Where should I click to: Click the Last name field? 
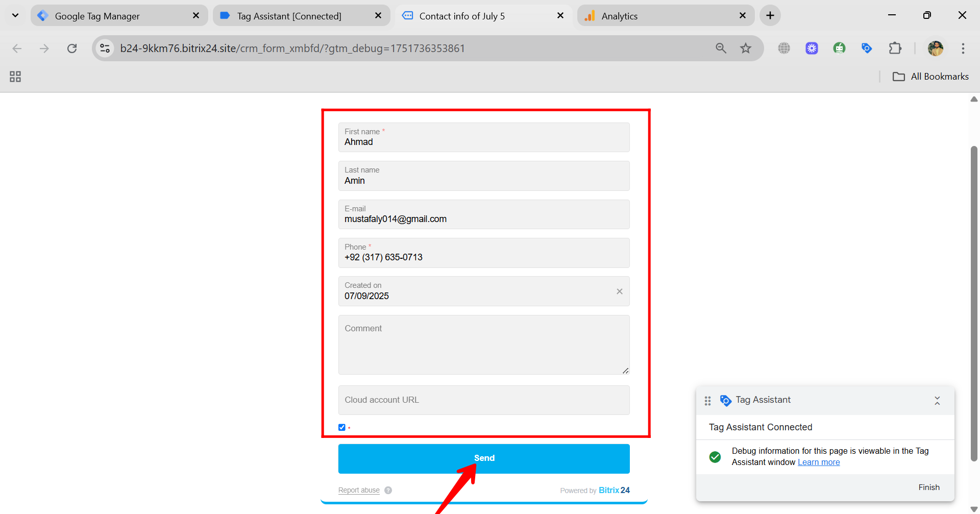pyautogui.click(x=484, y=176)
